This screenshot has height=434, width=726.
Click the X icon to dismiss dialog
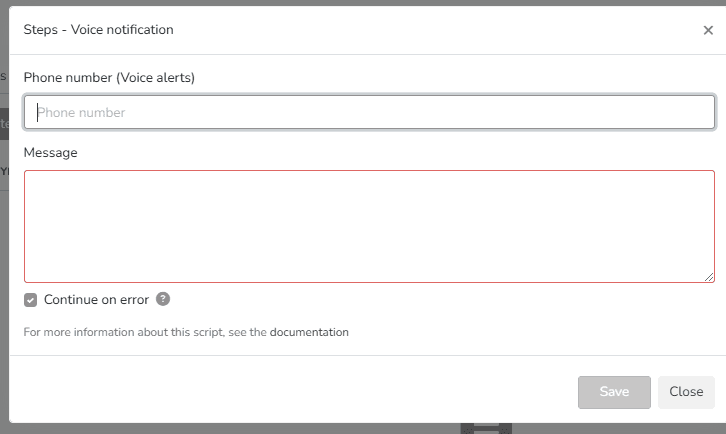[x=708, y=30]
